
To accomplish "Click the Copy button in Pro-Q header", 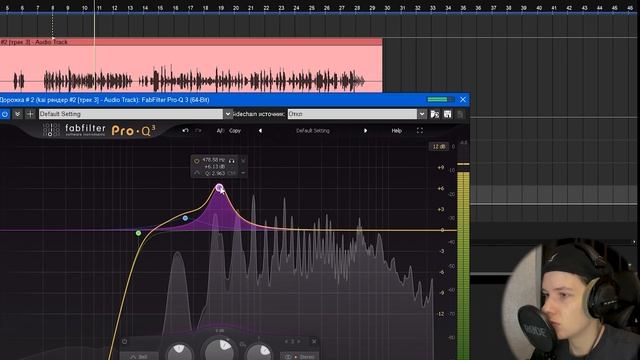I will pyautogui.click(x=235, y=131).
